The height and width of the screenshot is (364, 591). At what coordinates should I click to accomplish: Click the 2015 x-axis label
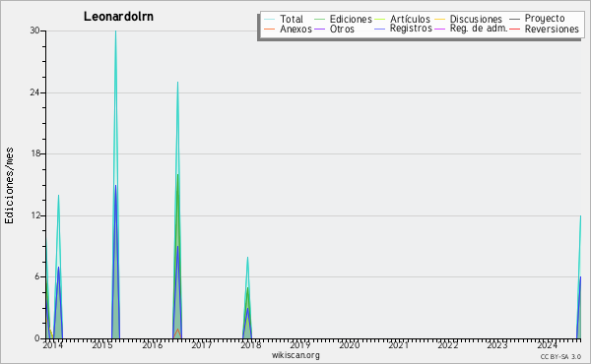tap(102, 345)
